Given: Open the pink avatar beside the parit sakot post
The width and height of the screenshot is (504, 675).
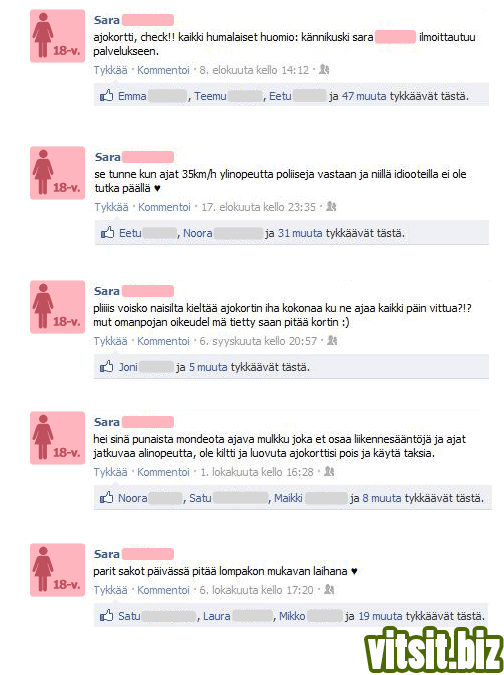Looking at the screenshot, I should click(57, 570).
